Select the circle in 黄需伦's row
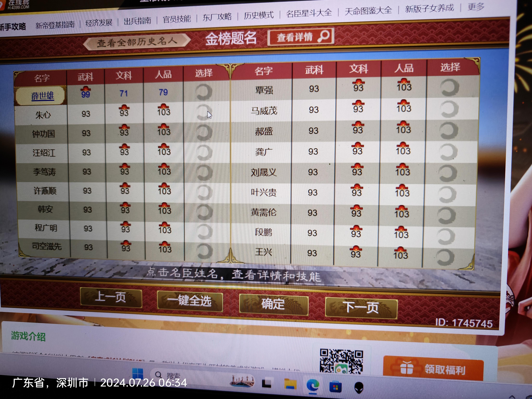The width and height of the screenshot is (532, 399). [x=446, y=215]
